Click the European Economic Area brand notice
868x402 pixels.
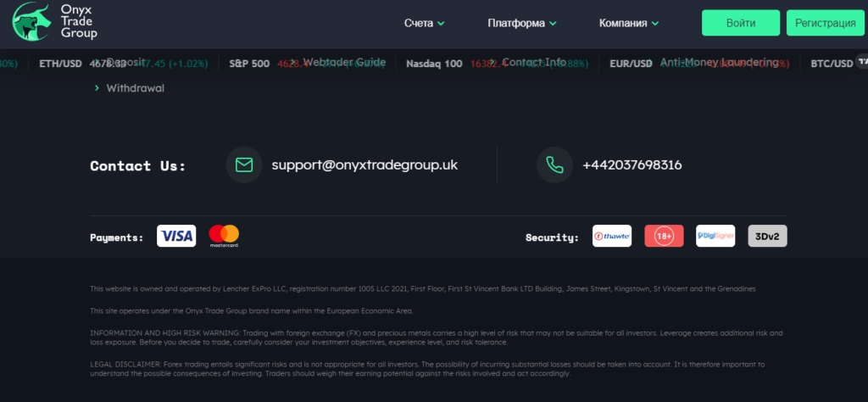coord(252,310)
